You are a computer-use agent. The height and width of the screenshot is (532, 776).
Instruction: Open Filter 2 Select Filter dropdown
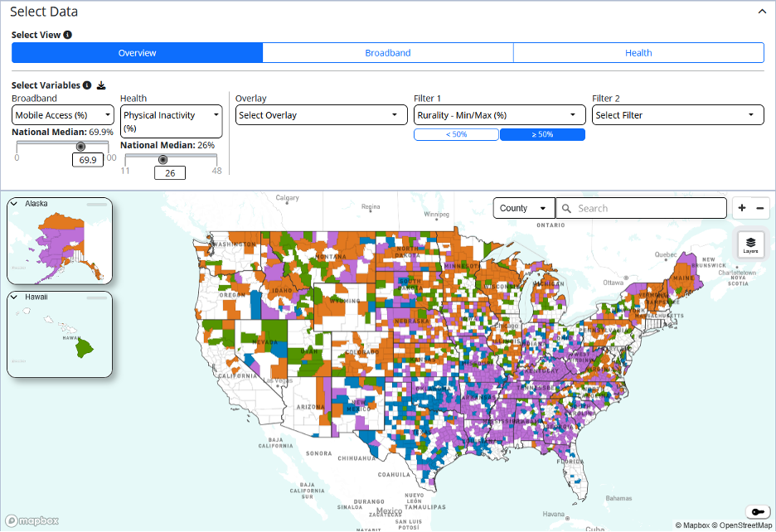[678, 115]
